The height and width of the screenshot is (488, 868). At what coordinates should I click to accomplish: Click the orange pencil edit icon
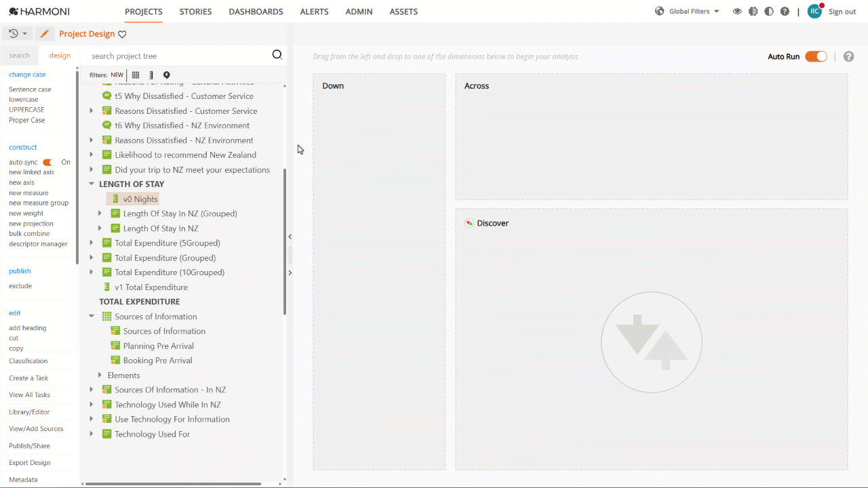[x=45, y=34]
